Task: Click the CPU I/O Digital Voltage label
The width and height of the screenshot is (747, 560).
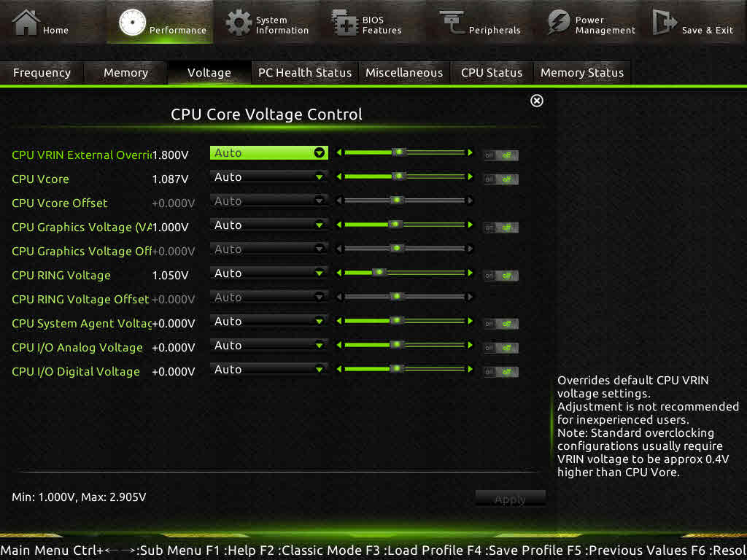Action: click(x=76, y=371)
